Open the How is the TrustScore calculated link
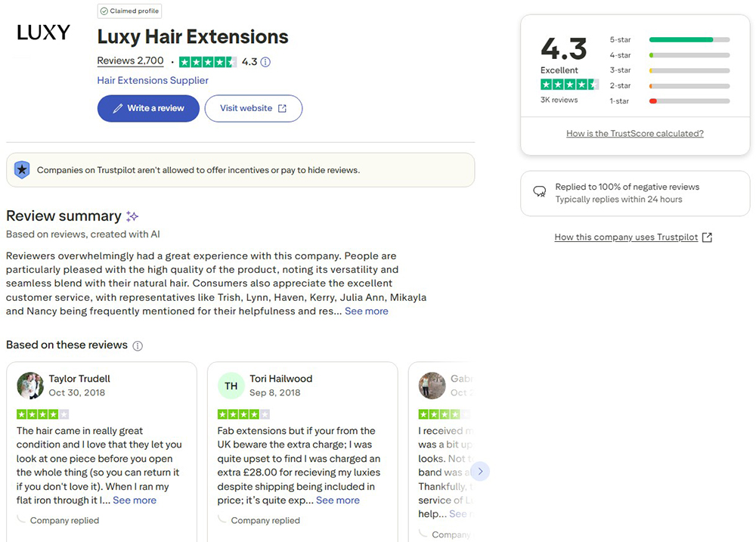 [634, 132]
